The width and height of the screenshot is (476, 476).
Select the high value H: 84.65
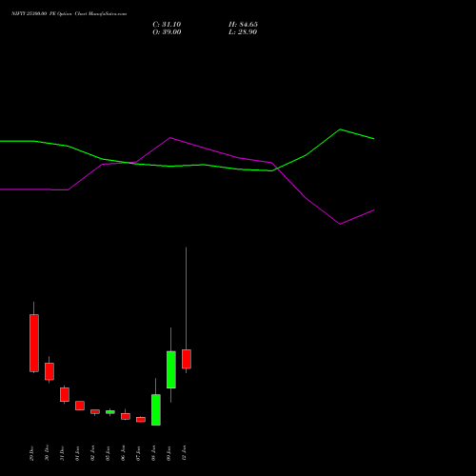pos(243,25)
